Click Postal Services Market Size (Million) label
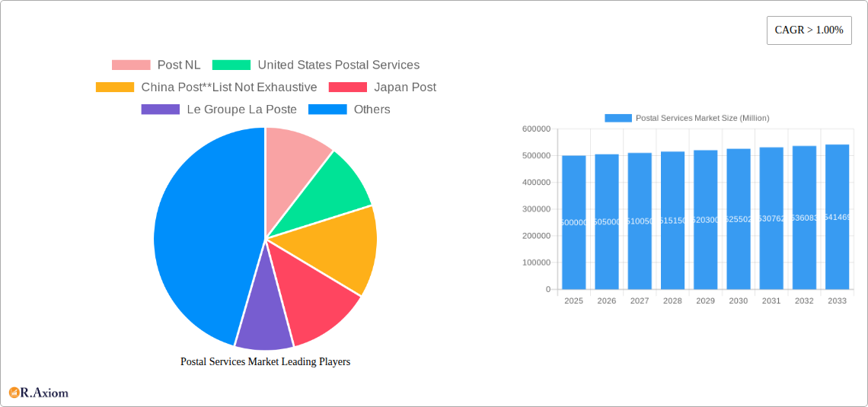Image resolution: width=868 pixels, height=407 pixels. pyautogui.click(x=703, y=119)
